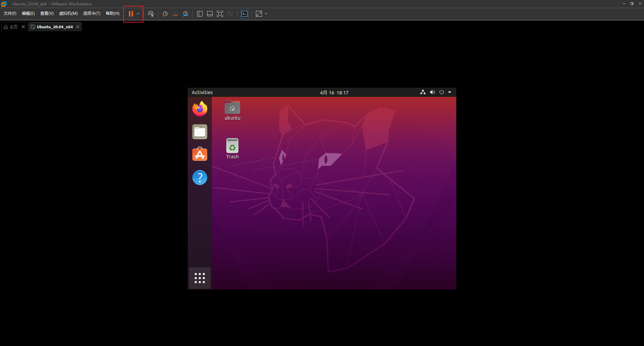Revert the VM to previous snapshot
644x346 pixels.
tap(175, 14)
